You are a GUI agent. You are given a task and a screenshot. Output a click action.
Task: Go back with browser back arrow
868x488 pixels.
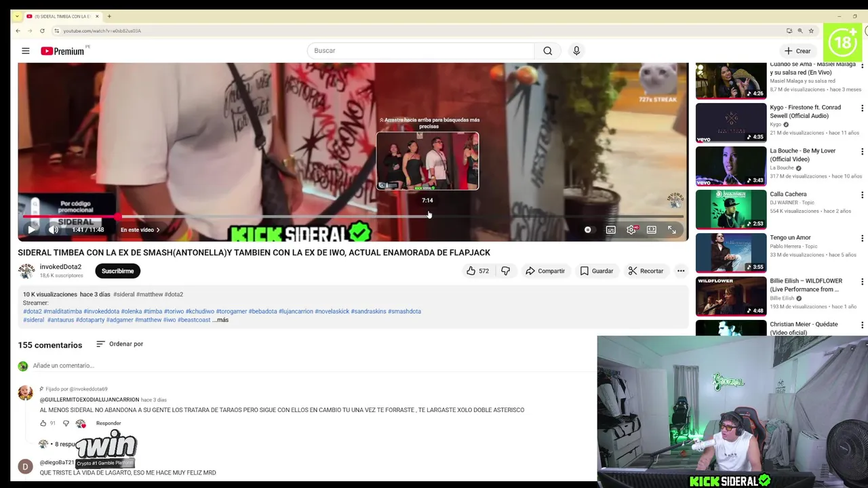18,30
